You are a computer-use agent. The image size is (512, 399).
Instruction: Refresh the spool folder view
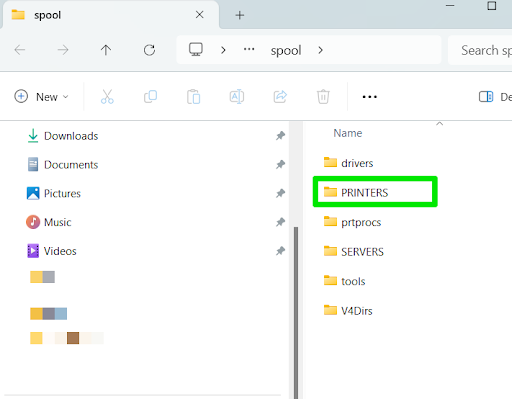(149, 50)
